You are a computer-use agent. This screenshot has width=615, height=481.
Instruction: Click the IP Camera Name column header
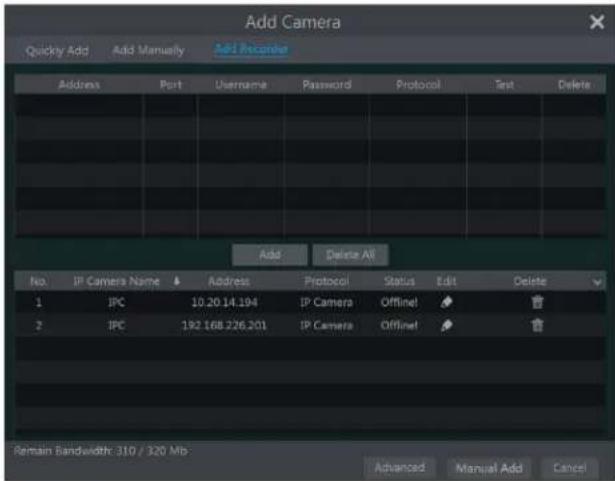point(116,281)
